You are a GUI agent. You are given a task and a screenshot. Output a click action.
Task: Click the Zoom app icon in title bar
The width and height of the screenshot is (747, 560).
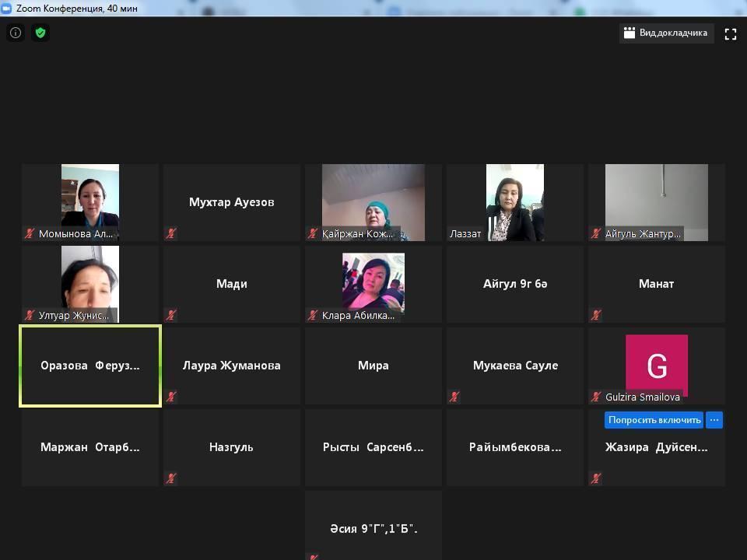[6, 8]
